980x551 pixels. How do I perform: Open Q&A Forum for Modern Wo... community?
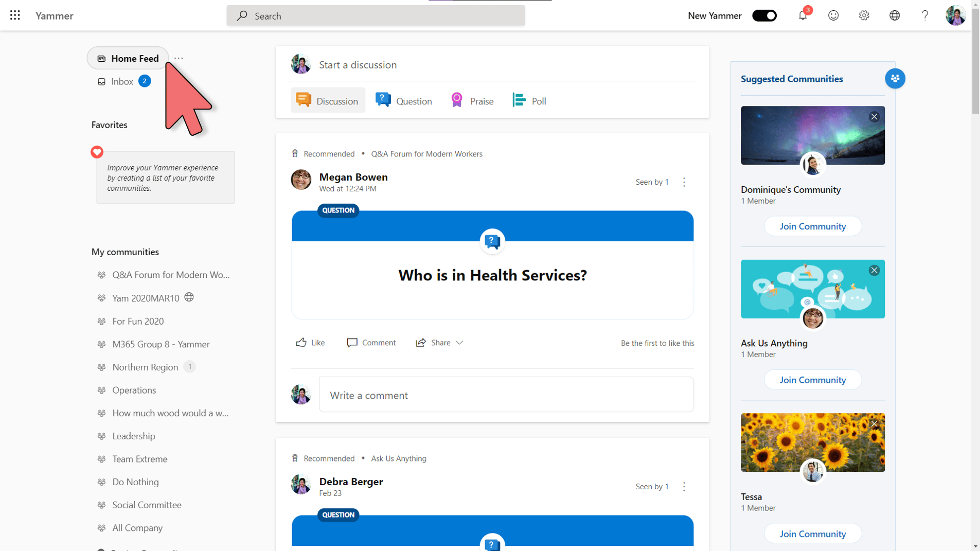coord(164,275)
